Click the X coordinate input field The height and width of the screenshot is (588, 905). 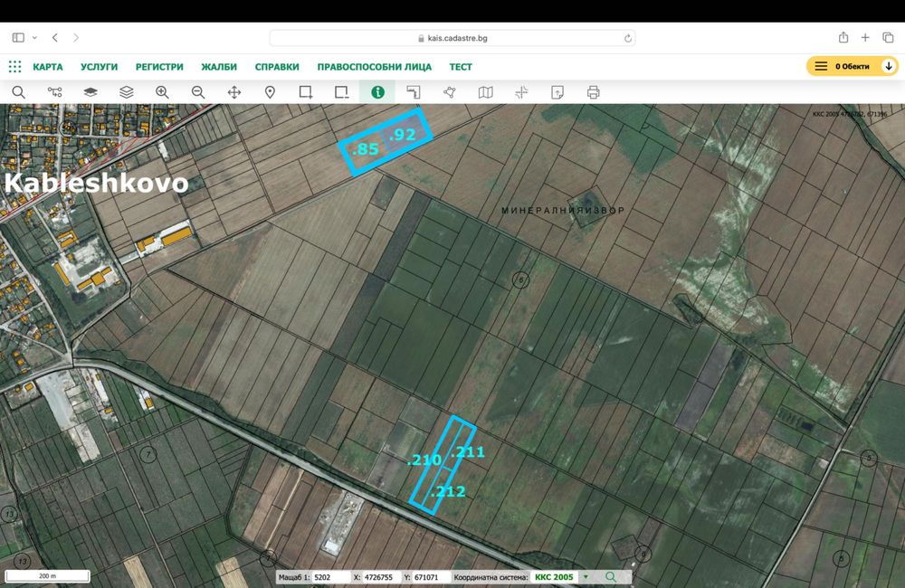(381, 577)
